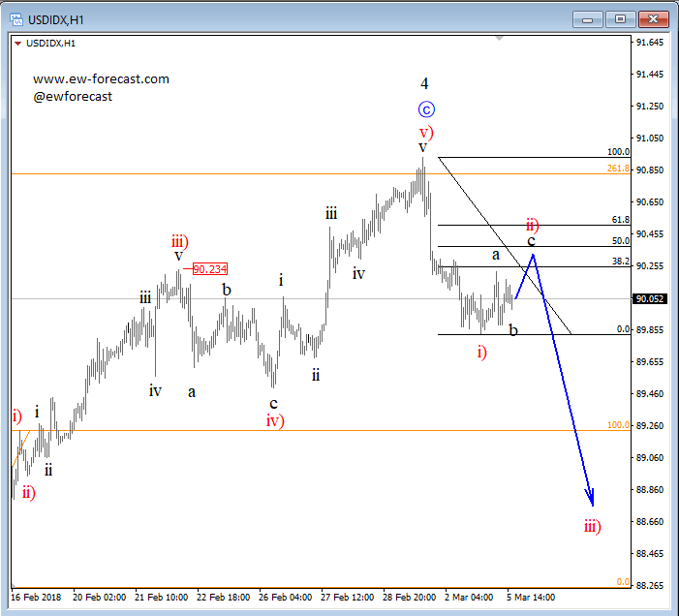Click the 16 Feb 2018 time axis label
The height and width of the screenshot is (616, 679).
(x=36, y=598)
